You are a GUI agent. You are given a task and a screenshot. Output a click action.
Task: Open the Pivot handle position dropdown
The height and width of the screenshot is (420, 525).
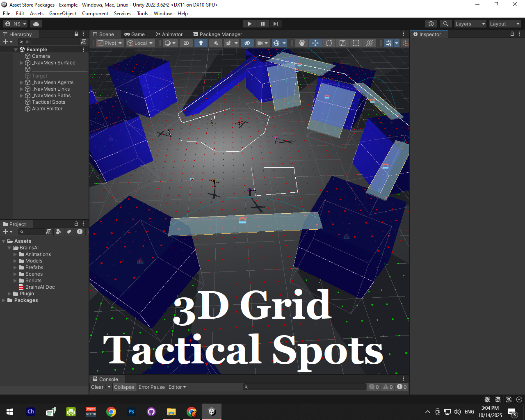tap(110, 43)
